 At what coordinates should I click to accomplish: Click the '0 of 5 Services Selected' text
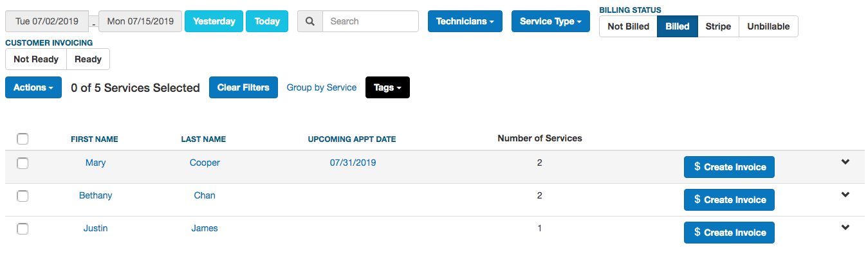click(x=135, y=88)
